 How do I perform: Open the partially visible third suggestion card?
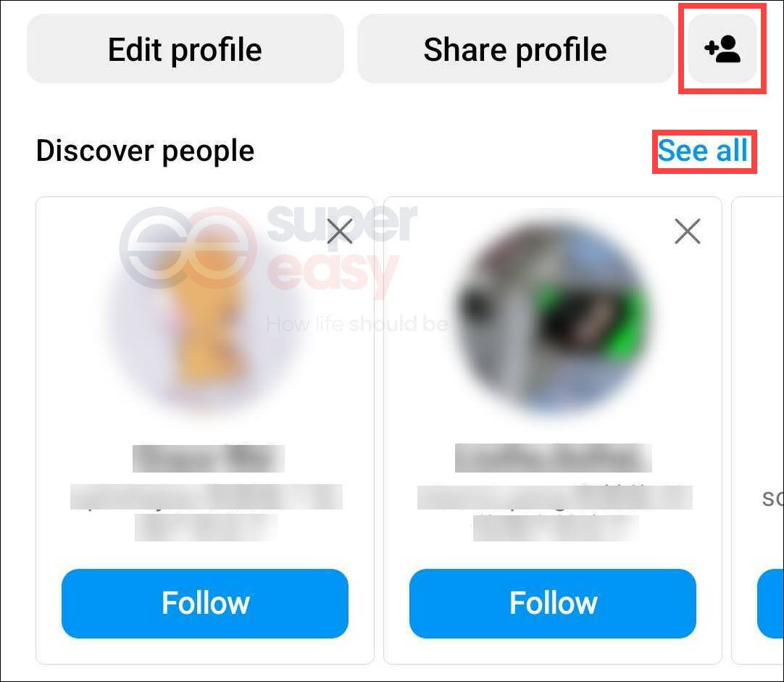point(757,431)
